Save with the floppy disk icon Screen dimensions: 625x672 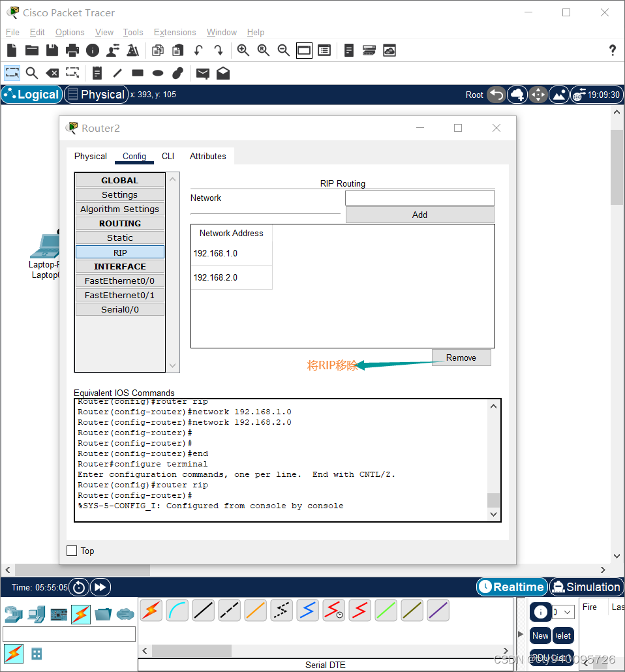pos(52,51)
